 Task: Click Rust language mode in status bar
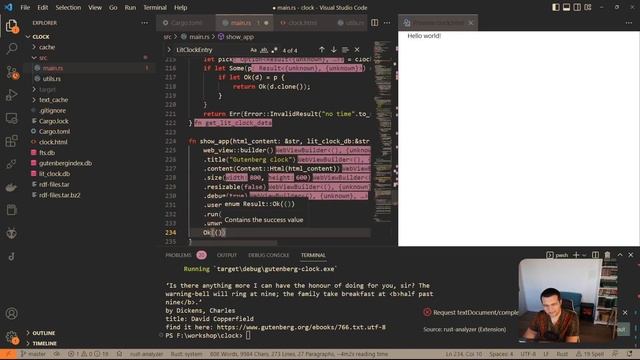pos(562,354)
